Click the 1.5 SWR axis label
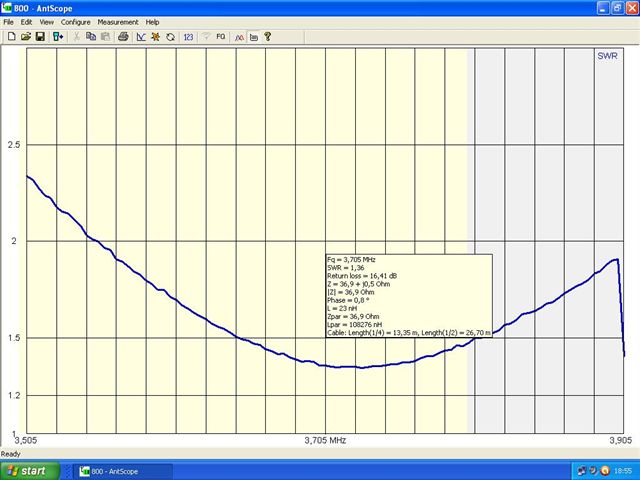The image size is (640, 480). [13, 338]
